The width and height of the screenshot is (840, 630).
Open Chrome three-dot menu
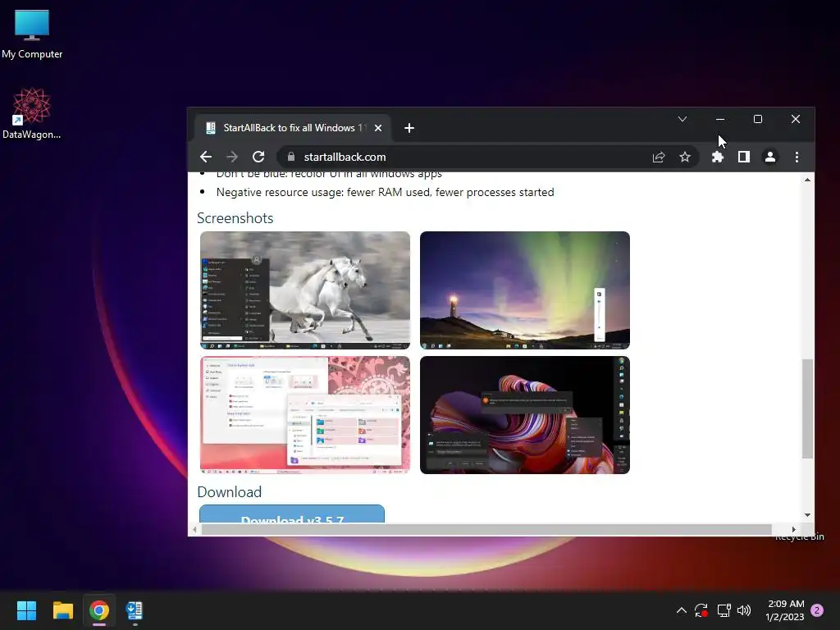(x=797, y=157)
